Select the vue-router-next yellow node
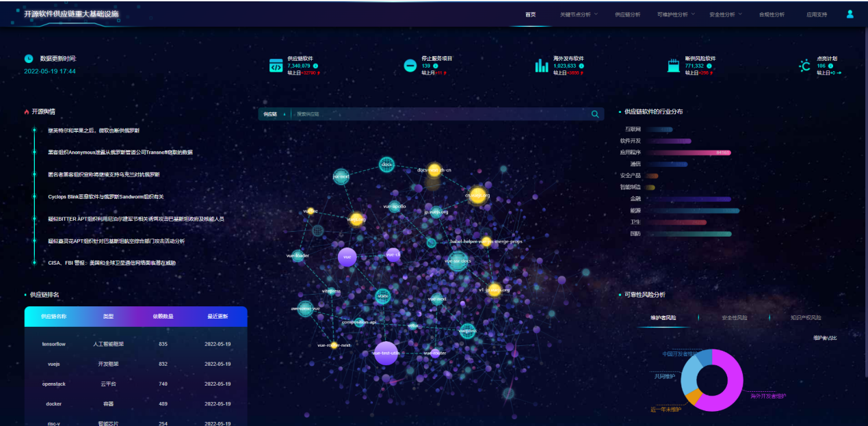 tap(334, 345)
